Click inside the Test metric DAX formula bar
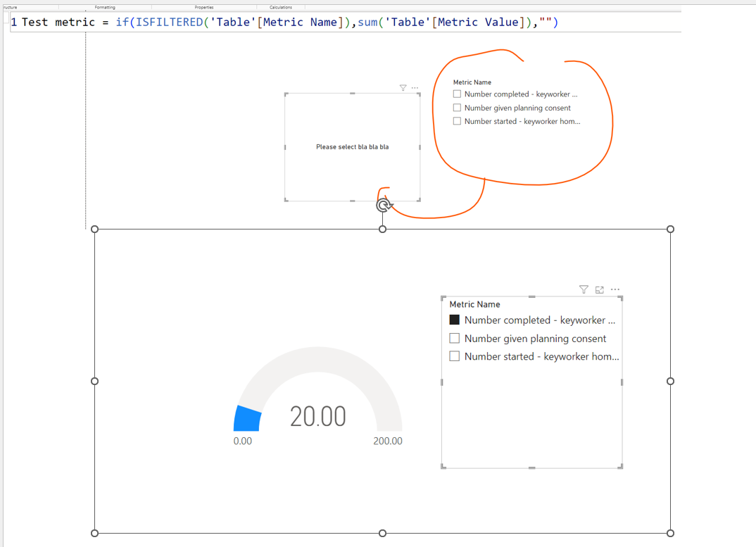 pos(345,23)
